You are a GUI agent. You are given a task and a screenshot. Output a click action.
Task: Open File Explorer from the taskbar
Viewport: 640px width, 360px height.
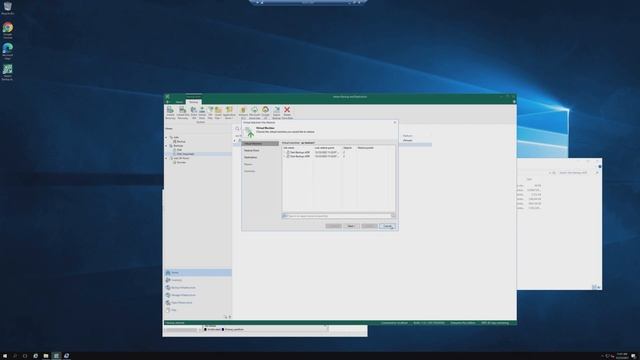click(x=46, y=356)
